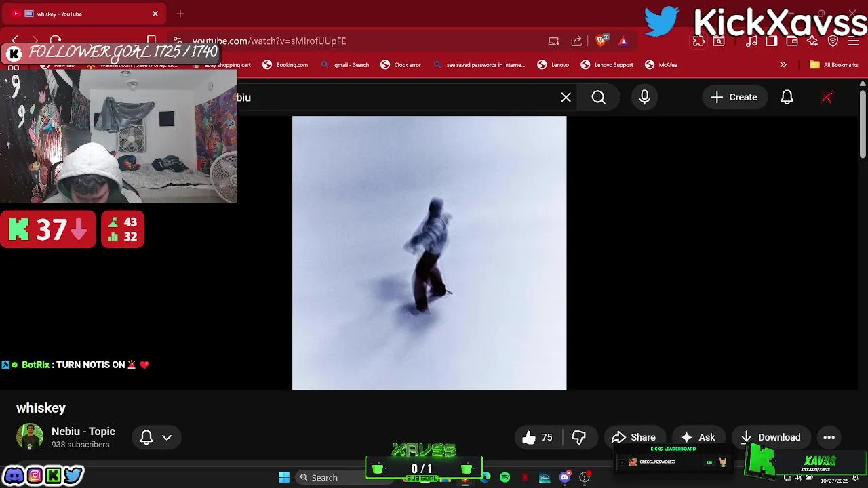Like the whiskey video

(x=538, y=438)
